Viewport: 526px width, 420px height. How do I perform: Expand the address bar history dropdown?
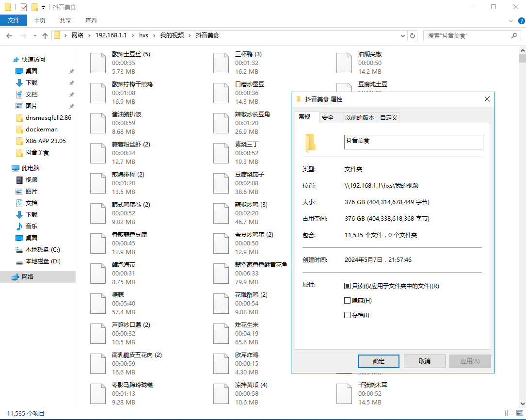[x=403, y=35]
